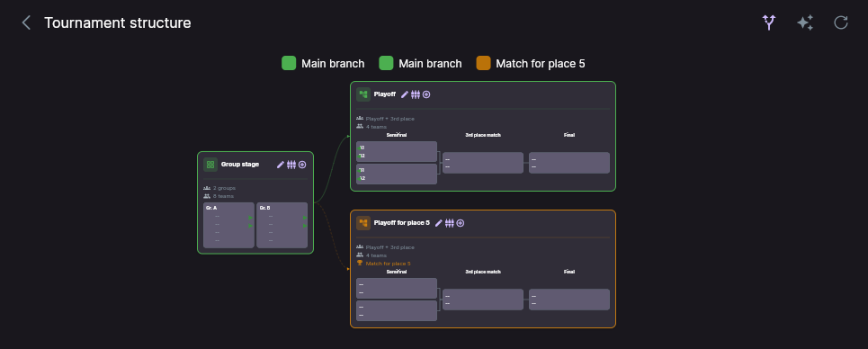The width and height of the screenshot is (868, 349).
Task: Open the Playoff stage sliders settings
Action: pyautogui.click(x=416, y=94)
